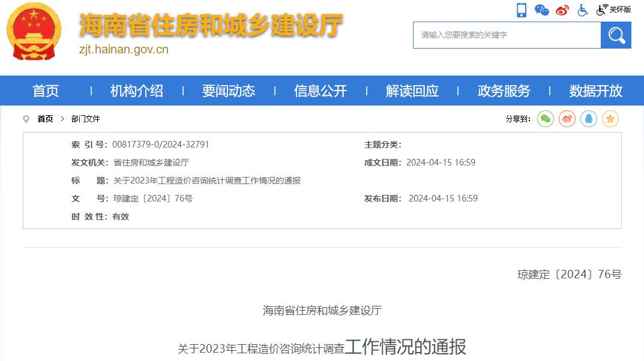This screenshot has height=361, width=644.
Task: Open the 数据开放 section
Action: pyautogui.click(x=594, y=91)
